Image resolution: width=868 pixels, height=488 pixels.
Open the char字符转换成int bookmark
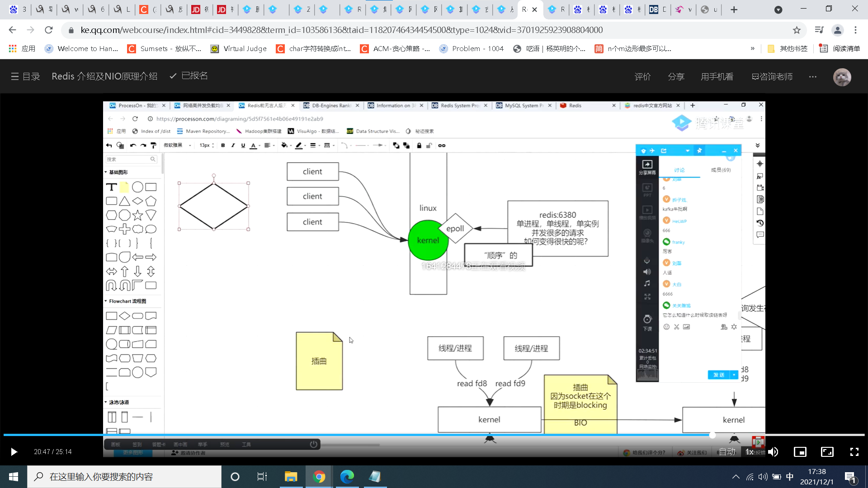tap(314, 48)
